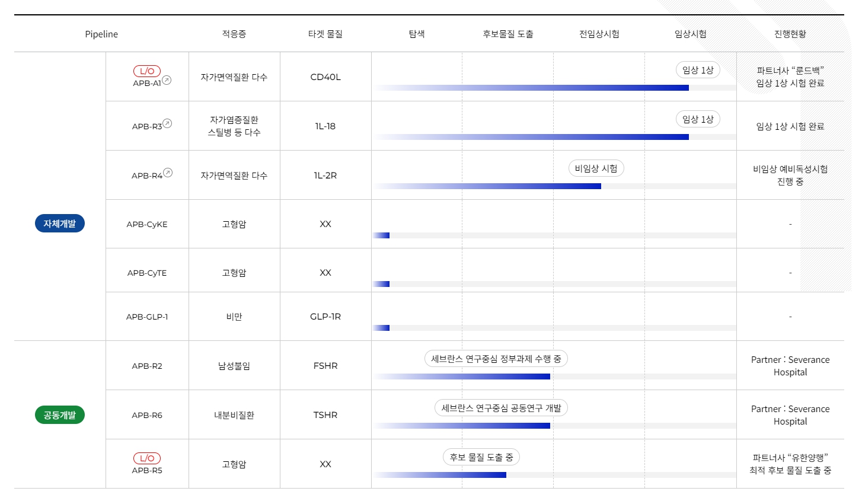Click the APB-R2 pipeline name
862x504 pixels.
pyautogui.click(x=147, y=366)
